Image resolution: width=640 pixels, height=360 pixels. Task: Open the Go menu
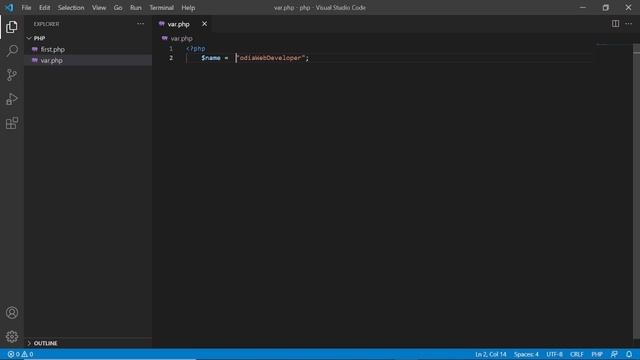coord(118,8)
